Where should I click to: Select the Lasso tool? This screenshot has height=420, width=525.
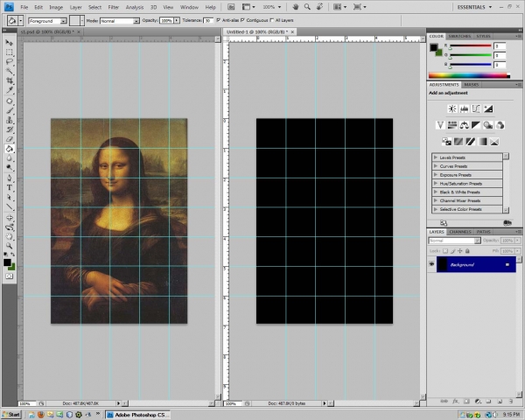(x=9, y=61)
